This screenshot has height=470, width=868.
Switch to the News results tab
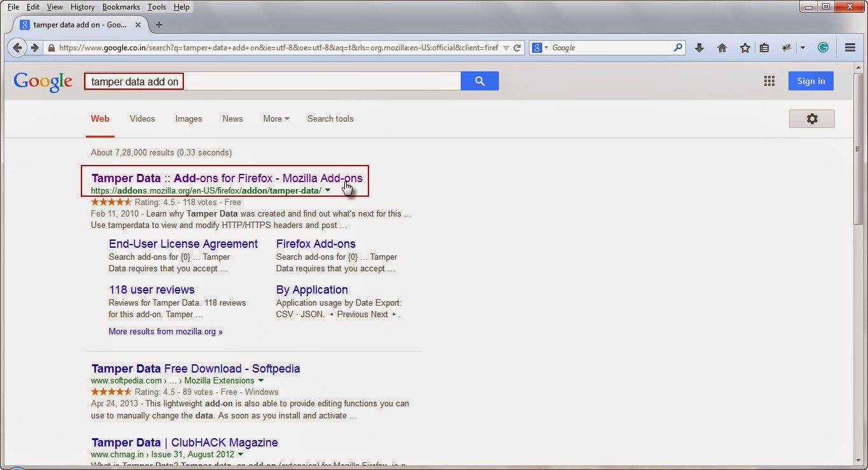232,118
